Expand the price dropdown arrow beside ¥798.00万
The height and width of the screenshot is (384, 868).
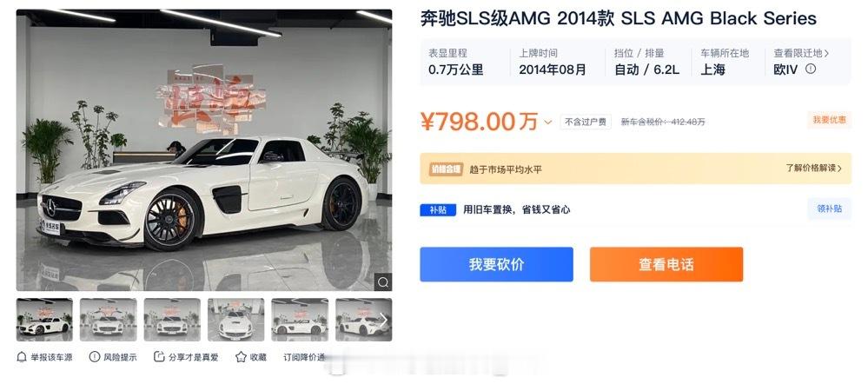coord(548,122)
